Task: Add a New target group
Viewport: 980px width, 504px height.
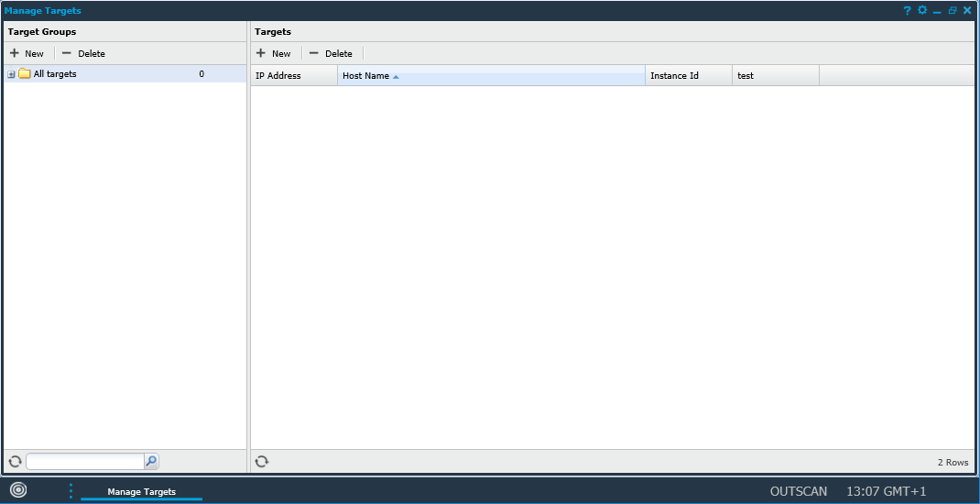Action: pos(27,53)
